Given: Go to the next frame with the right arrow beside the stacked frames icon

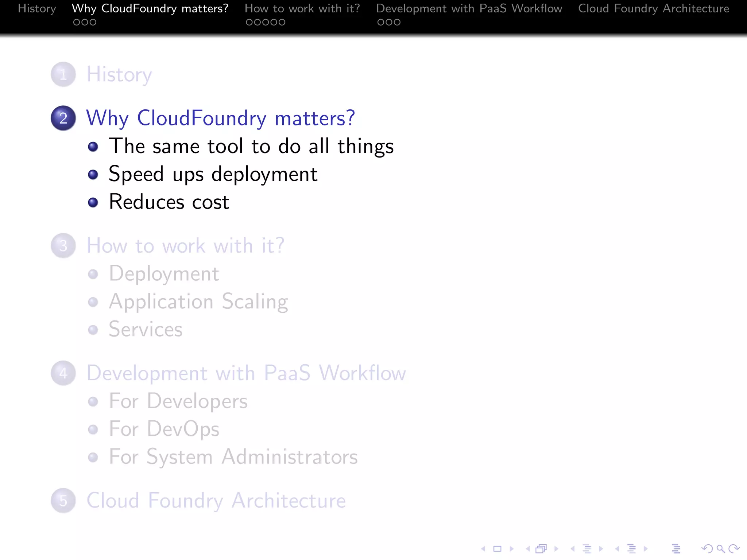Looking at the screenshot, I should 556,549.
